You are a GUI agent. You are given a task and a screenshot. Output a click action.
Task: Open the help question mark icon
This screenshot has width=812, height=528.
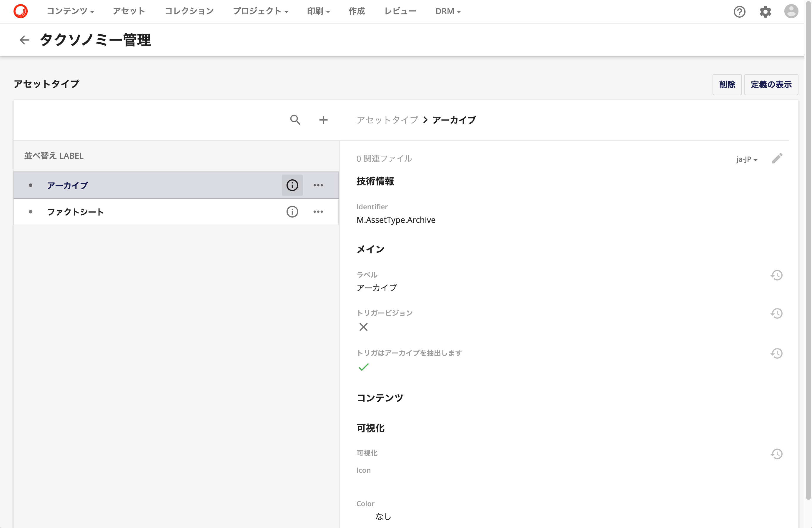click(739, 11)
